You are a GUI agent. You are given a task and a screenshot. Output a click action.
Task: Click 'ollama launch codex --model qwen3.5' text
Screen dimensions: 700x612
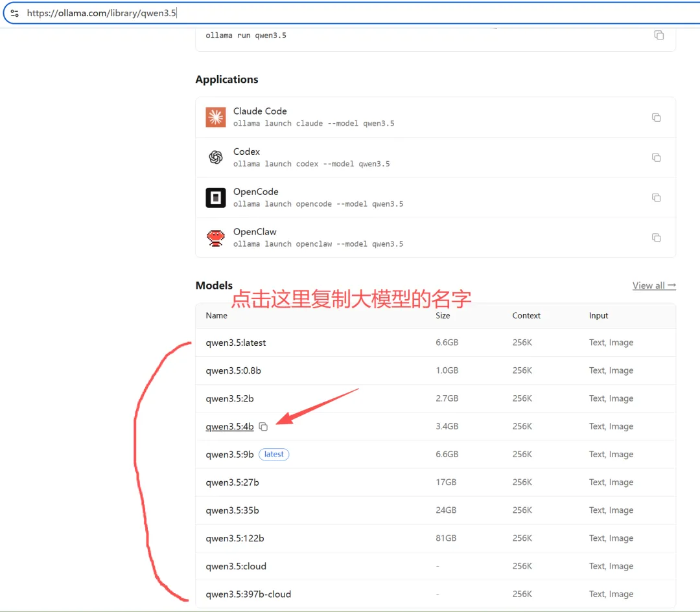coord(312,164)
